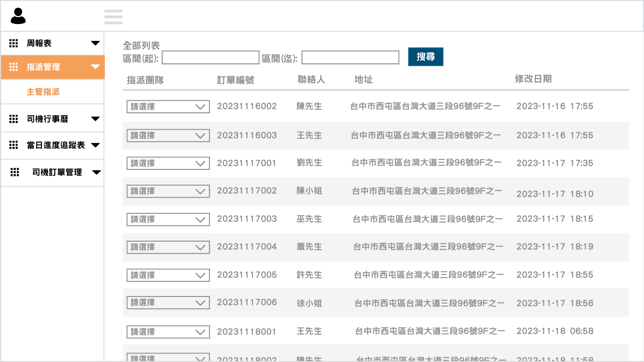Click the 區間(起) date input field

(211, 57)
